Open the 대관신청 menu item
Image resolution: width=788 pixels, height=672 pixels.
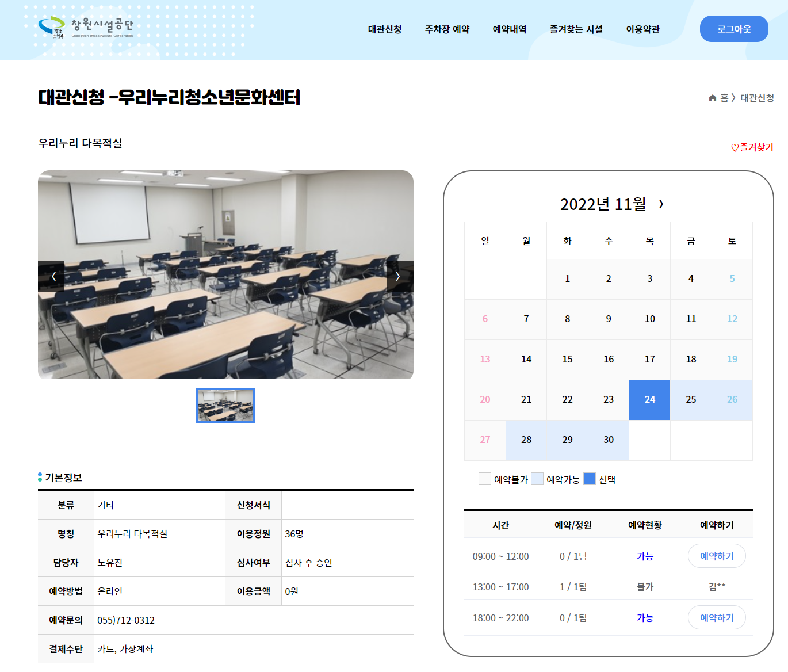tap(384, 29)
